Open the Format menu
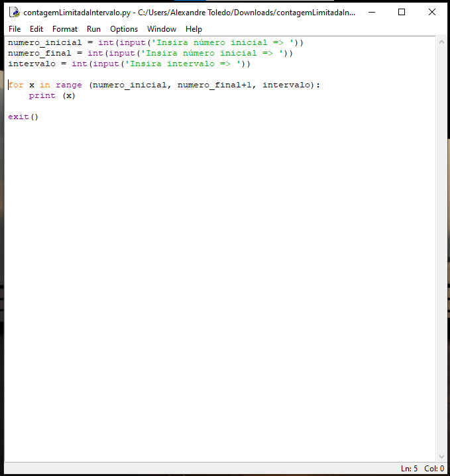 [x=65, y=29]
